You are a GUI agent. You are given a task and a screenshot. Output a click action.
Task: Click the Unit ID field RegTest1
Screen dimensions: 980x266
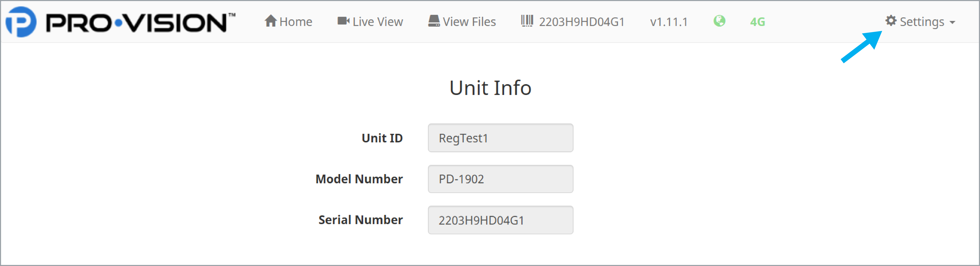pyautogui.click(x=500, y=138)
